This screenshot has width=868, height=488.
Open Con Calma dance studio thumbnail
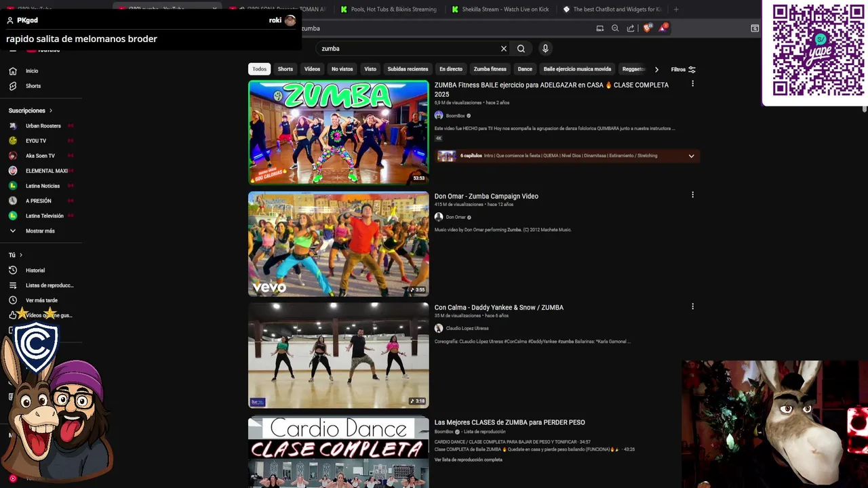point(338,355)
